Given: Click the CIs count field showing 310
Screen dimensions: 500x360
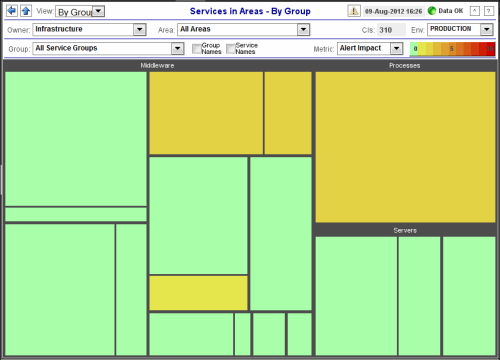Looking at the screenshot, I should click(391, 30).
